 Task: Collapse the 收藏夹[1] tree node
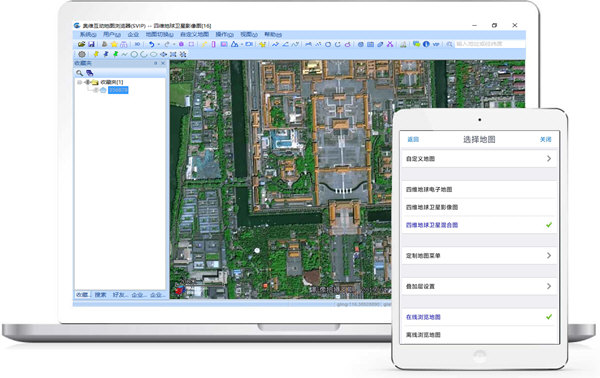[x=80, y=82]
